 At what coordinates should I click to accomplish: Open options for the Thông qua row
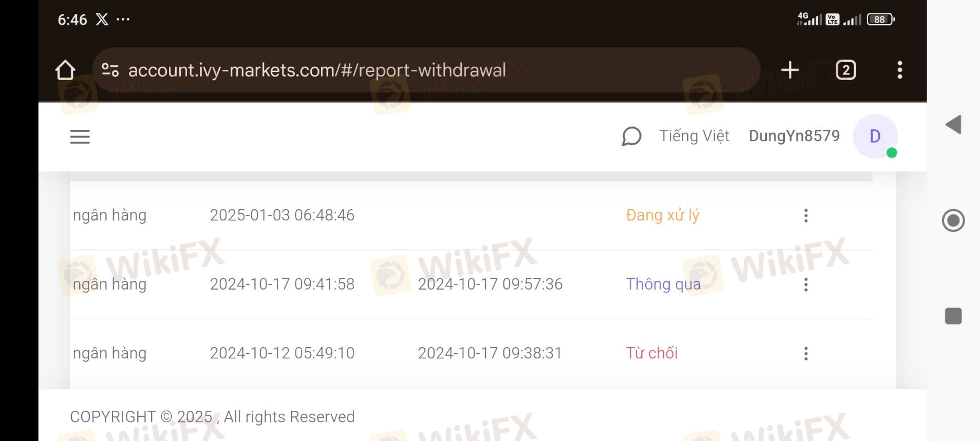pyautogui.click(x=806, y=284)
